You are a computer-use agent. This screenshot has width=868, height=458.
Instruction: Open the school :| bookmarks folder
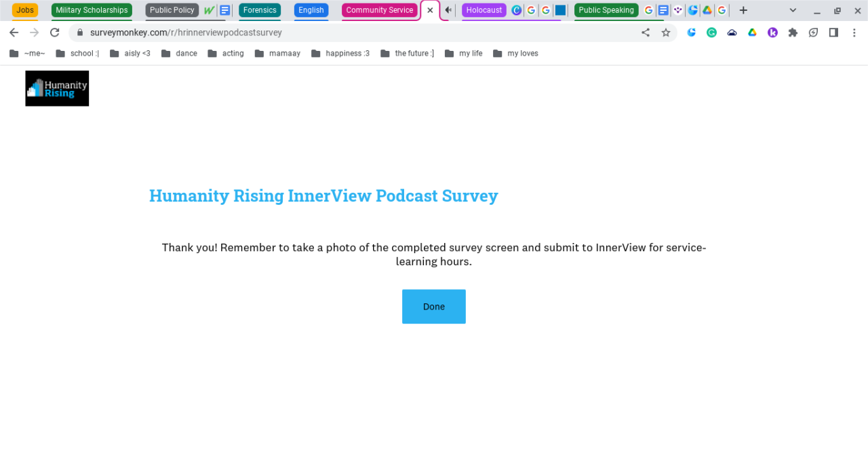click(77, 54)
